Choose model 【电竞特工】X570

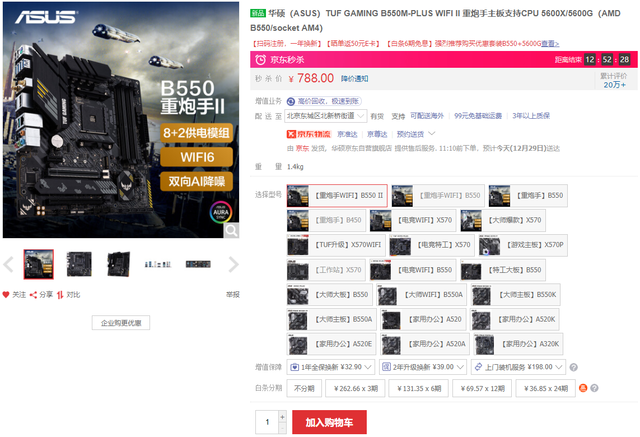[x=432, y=245]
